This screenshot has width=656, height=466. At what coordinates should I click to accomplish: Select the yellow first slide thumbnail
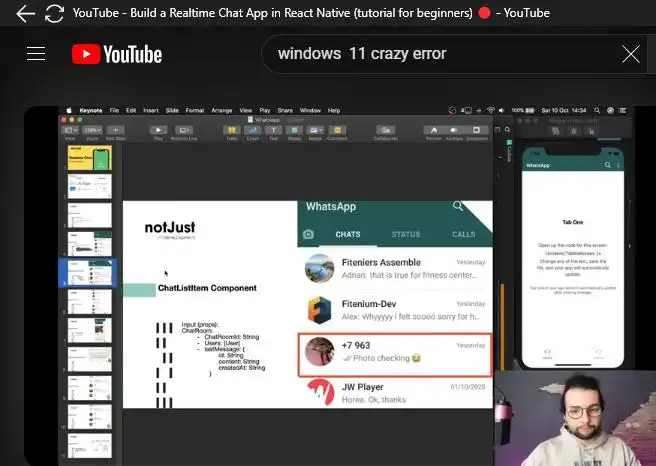pos(90,158)
